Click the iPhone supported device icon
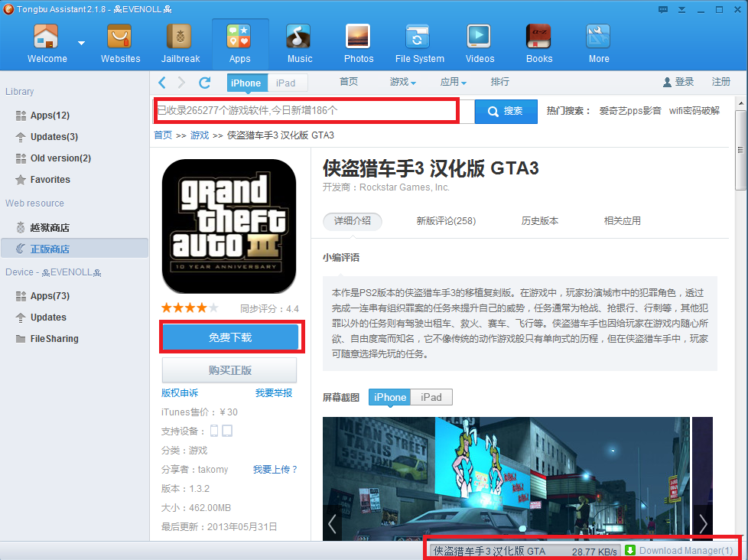 (214, 431)
